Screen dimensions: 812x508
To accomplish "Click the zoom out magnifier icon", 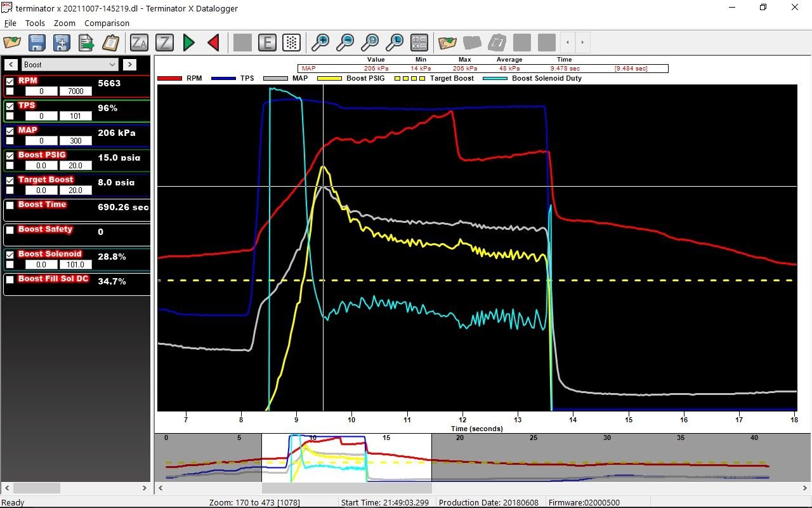I will [x=345, y=43].
